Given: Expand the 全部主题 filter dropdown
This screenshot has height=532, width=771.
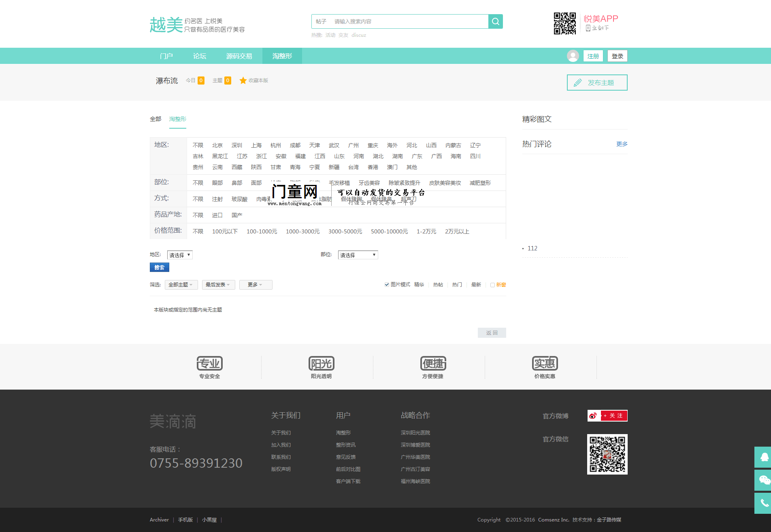Looking at the screenshot, I should (181, 285).
